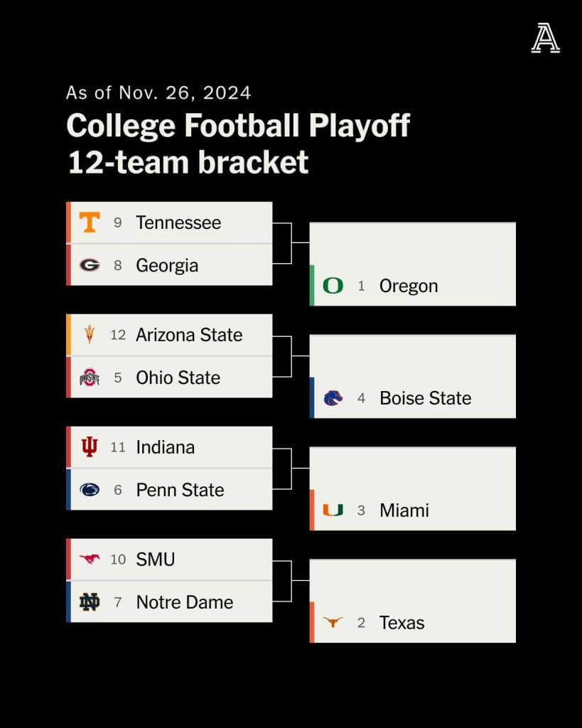Click the Indiana IU trident logo
582x728 pixels.
coord(90,447)
